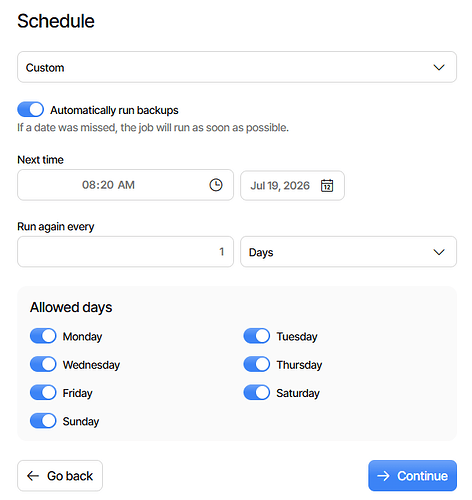Disable the Friday toggle
The width and height of the screenshot is (472, 500).
pos(43,392)
